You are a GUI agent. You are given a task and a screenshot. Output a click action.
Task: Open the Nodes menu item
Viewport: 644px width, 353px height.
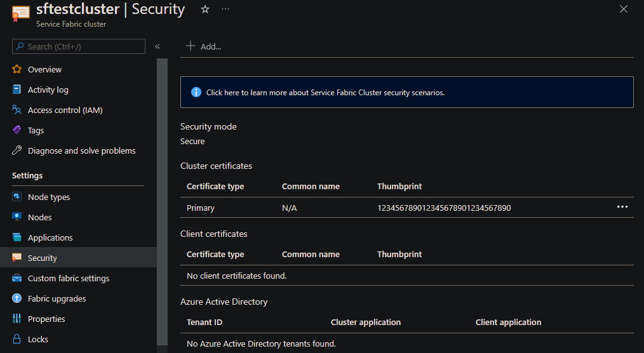point(39,217)
